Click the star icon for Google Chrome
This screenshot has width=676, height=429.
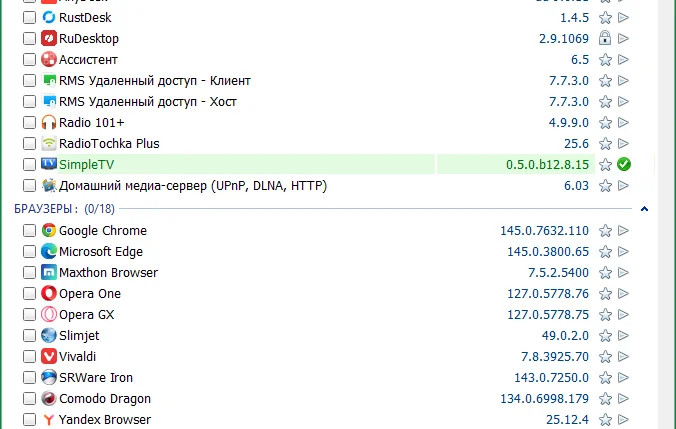point(605,231)
